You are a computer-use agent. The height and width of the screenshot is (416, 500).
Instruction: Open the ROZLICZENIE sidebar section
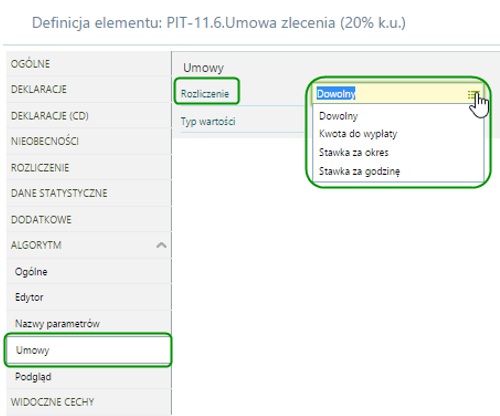coord(89,167)
